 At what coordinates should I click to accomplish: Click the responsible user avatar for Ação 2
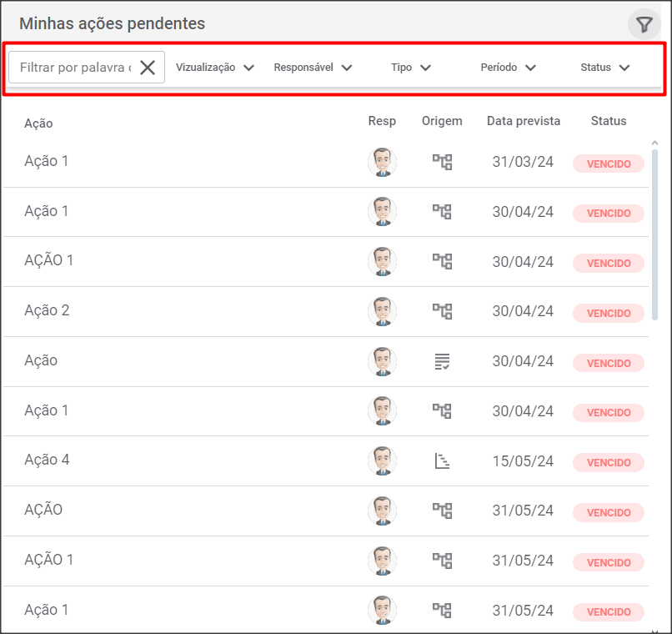click(382, 311)
